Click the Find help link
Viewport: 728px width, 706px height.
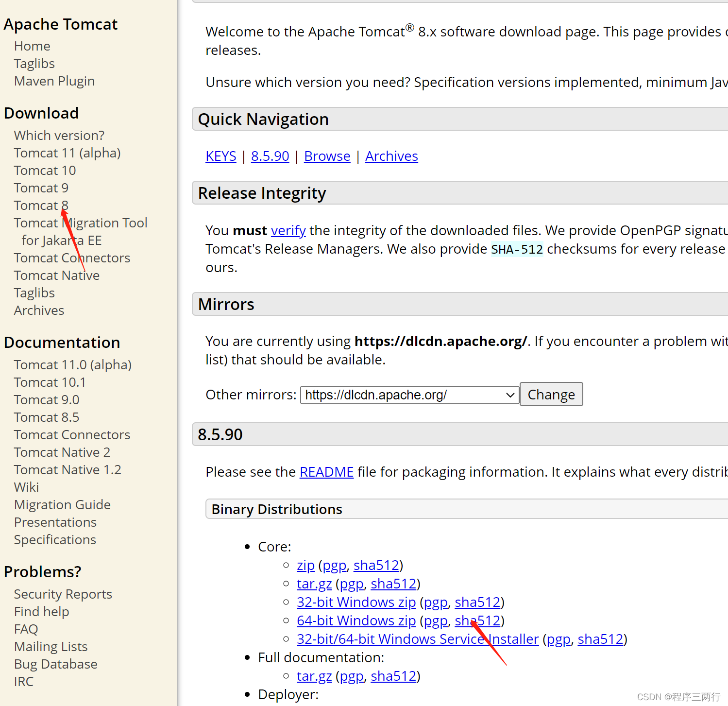click(42, 612)
